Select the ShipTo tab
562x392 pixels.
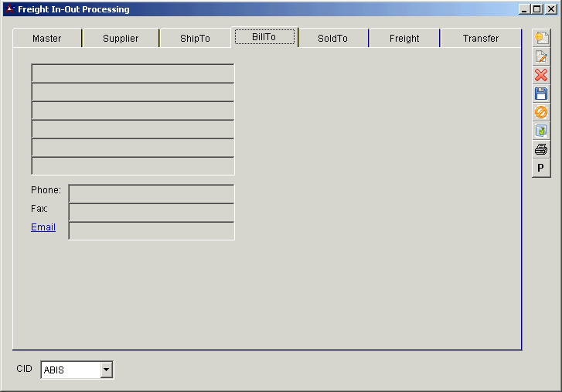195,39
